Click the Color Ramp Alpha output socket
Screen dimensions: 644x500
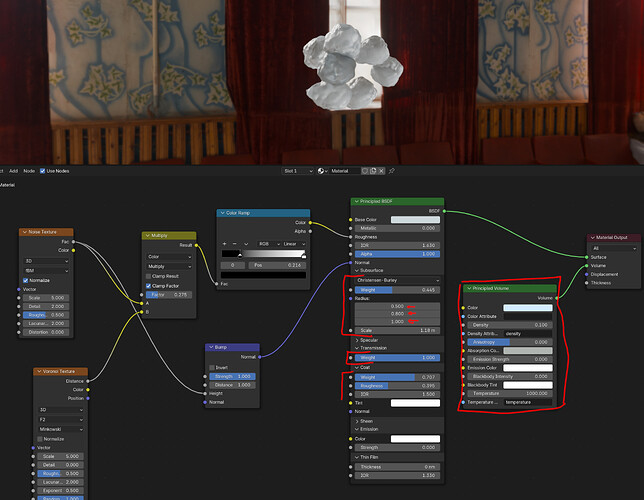(310, 231)
